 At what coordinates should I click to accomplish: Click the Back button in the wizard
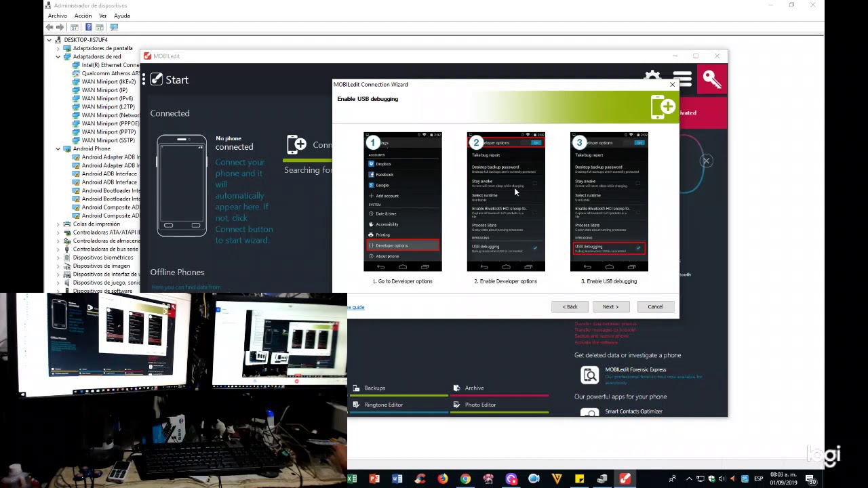click(x=570, y=307)
